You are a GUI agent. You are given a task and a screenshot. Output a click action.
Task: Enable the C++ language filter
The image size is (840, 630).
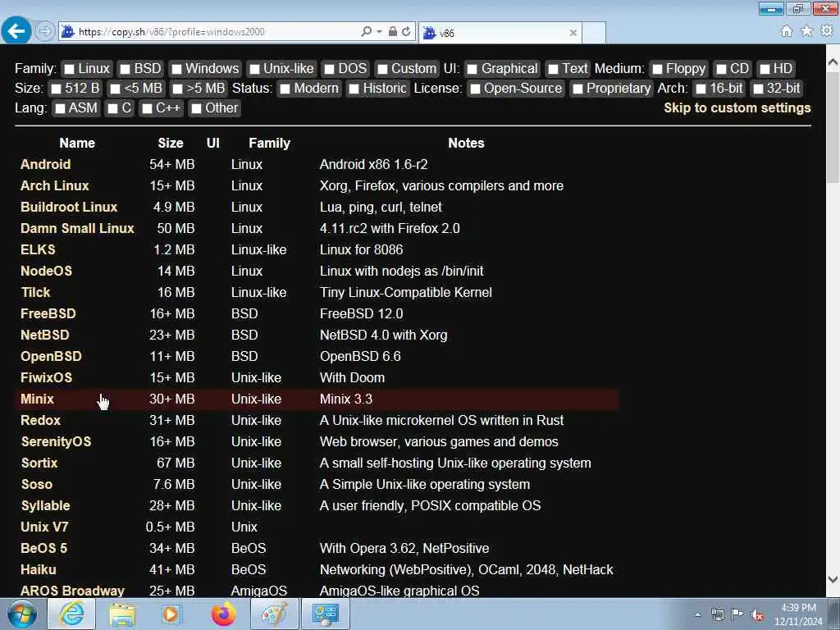[x=147, y=109]
